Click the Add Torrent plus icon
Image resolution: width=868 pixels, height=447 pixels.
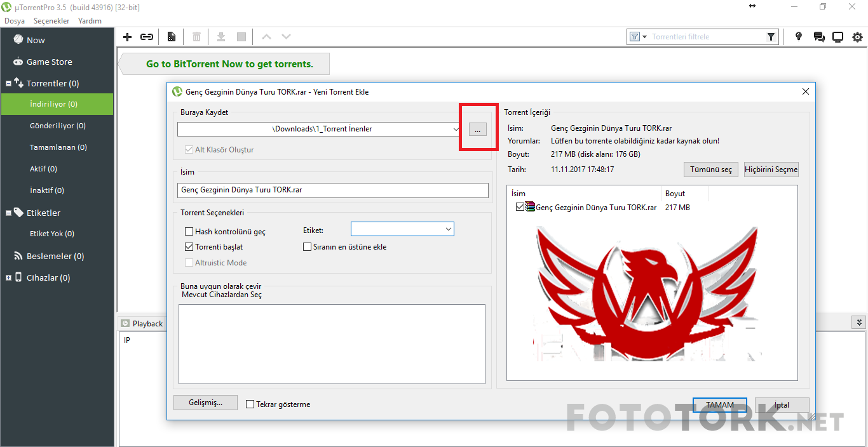coord(127,37)
